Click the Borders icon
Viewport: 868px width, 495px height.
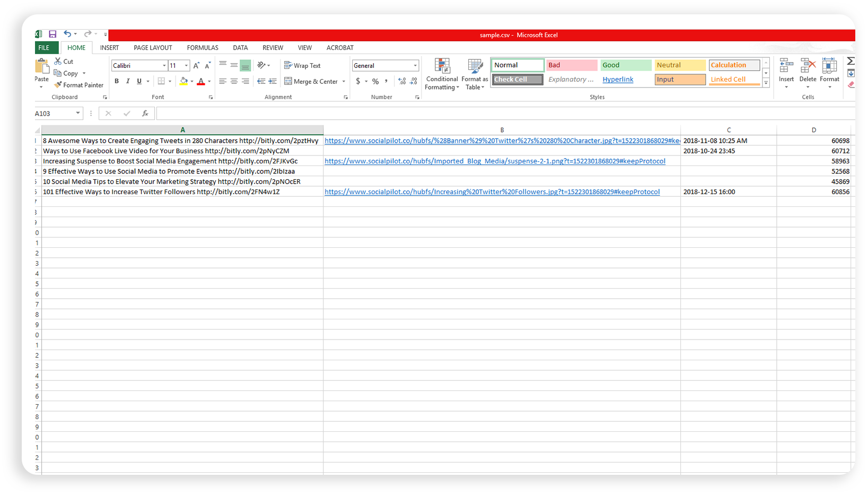(161, 81)
